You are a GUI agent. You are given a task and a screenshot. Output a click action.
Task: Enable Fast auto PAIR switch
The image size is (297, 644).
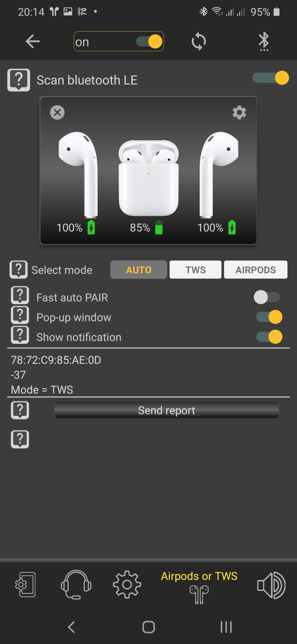[x=267, y=297]
